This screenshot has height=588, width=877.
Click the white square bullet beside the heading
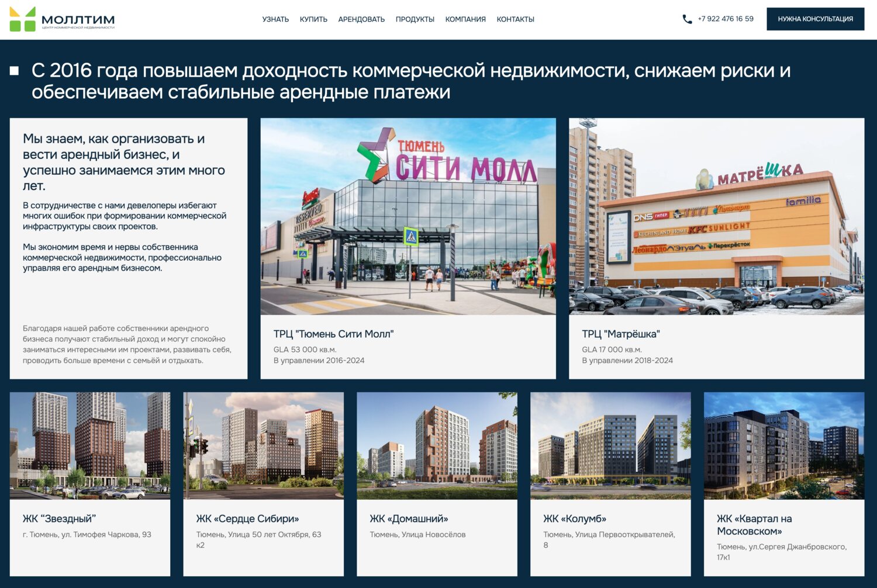pos(15,71)
